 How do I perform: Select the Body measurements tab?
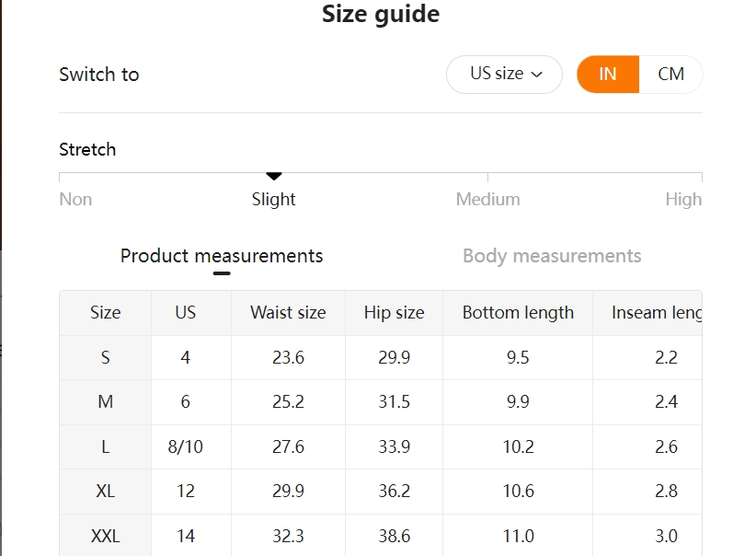pyautogui.click(x=552, y=256)
